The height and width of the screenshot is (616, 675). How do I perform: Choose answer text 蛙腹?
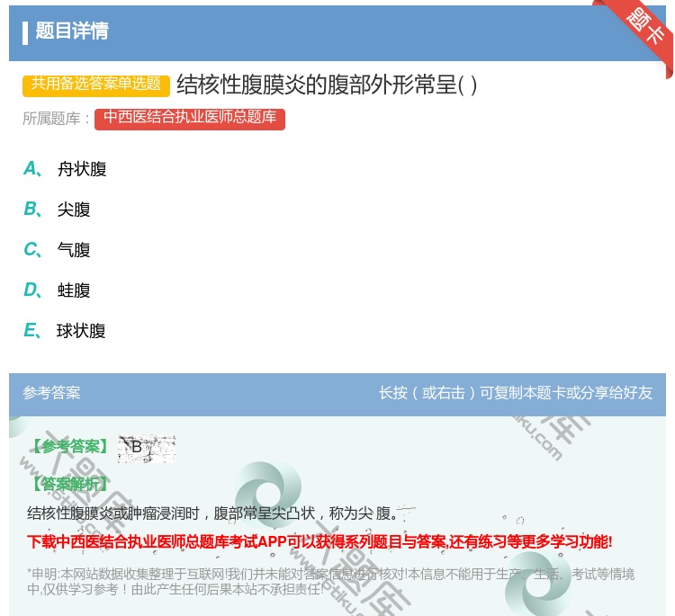click(74, 290)
